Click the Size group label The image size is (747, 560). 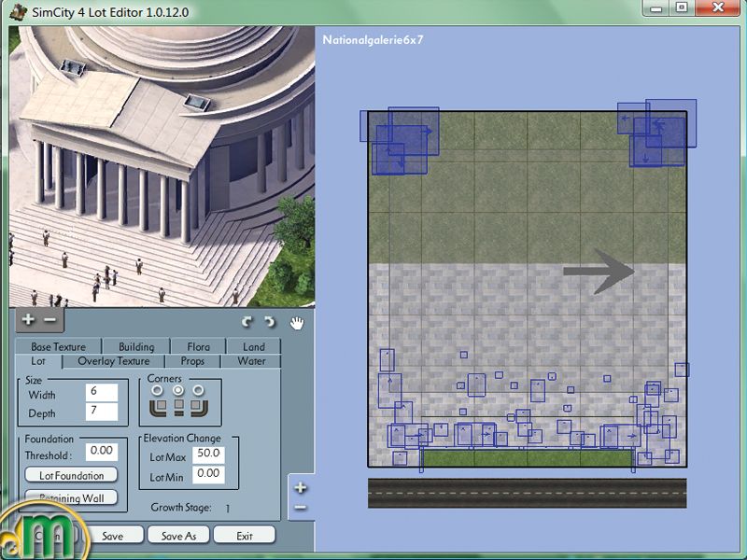34,380
